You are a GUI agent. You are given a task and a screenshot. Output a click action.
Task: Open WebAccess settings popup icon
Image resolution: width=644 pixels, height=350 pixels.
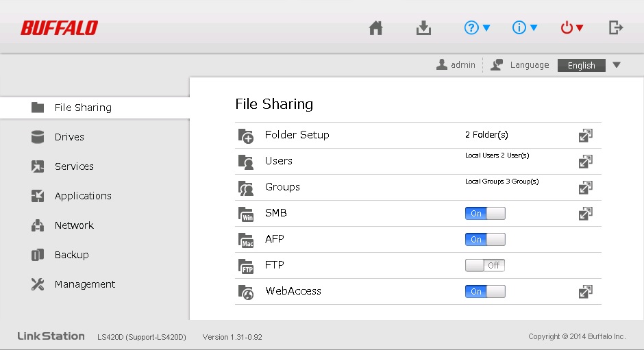[585, 292]
